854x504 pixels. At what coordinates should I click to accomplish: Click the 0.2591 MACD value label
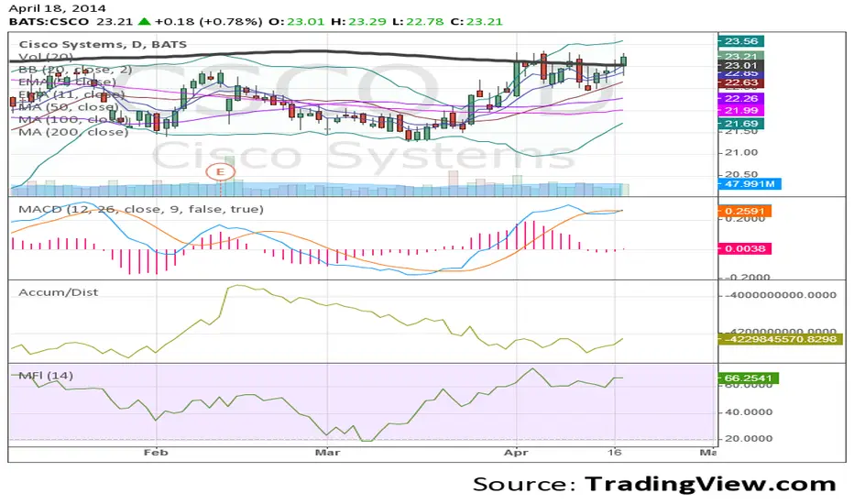click(745, 211)
